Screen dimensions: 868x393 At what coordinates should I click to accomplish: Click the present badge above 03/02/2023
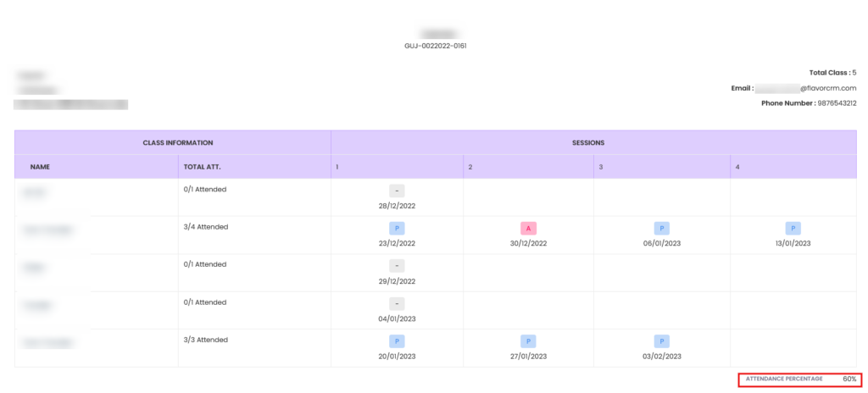(x=661, y=341)
